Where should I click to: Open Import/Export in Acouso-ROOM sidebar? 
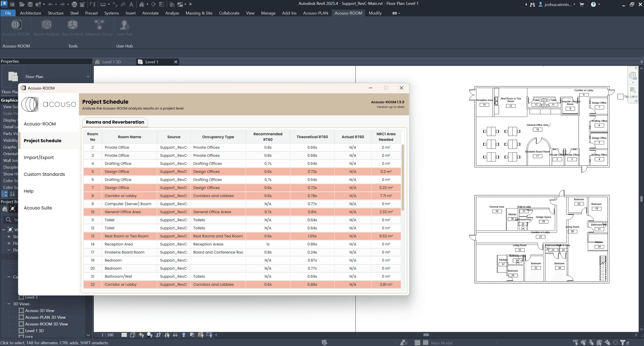click(39, 157)
